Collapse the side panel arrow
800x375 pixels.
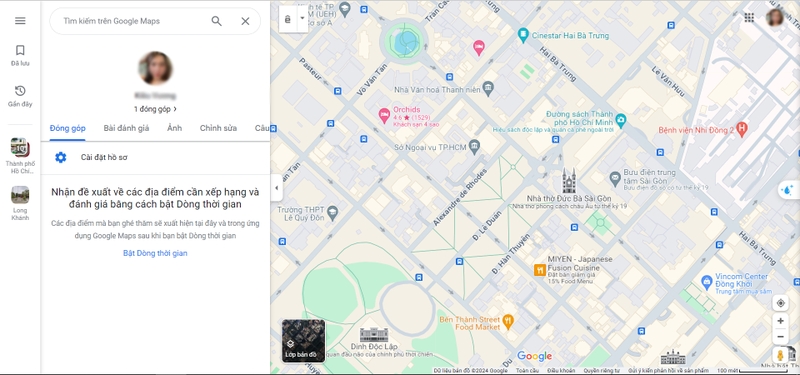[x=277, y=188]
